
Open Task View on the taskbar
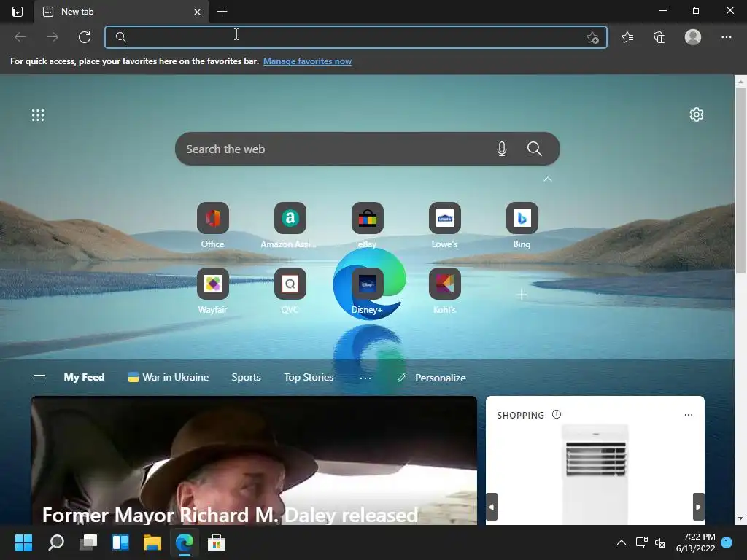coord(88,542)
